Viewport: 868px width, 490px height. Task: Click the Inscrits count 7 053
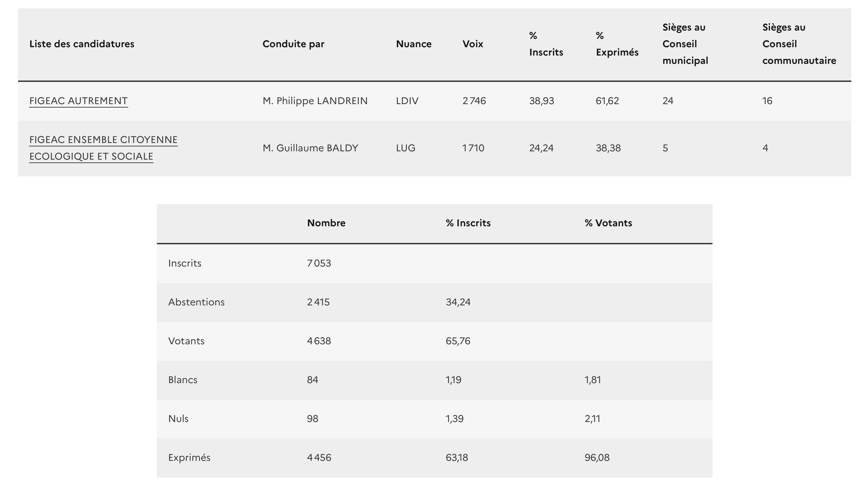tap(319, 263)
